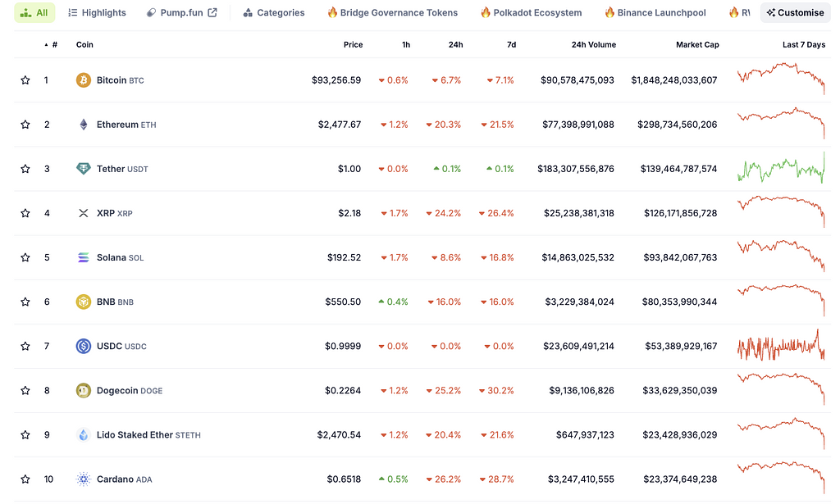Star Bitcoin as a favorite
Viewport: 840px width, 504px height.
coord(25,80)
